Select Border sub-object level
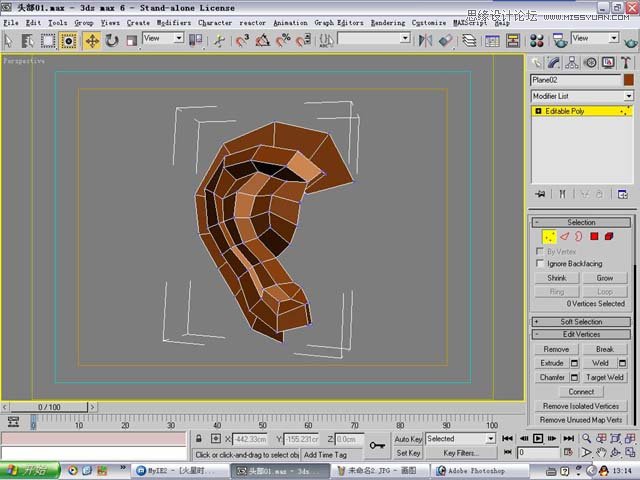Screen dimensions: 640x480 coord(578,236)
